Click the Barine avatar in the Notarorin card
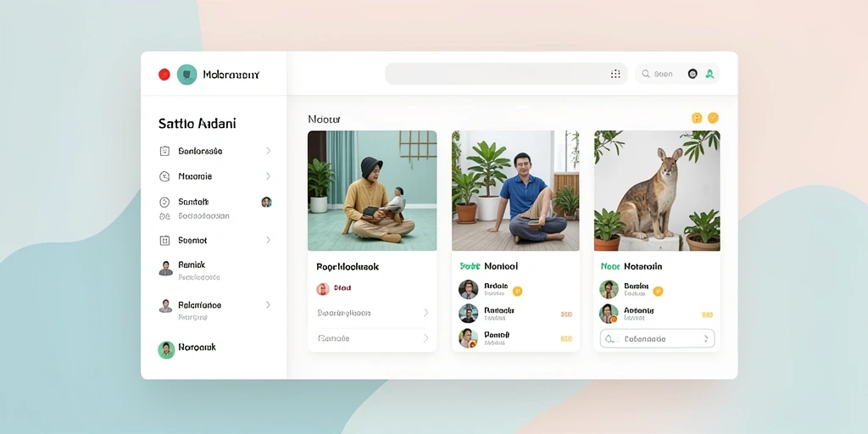 [609, 290]
